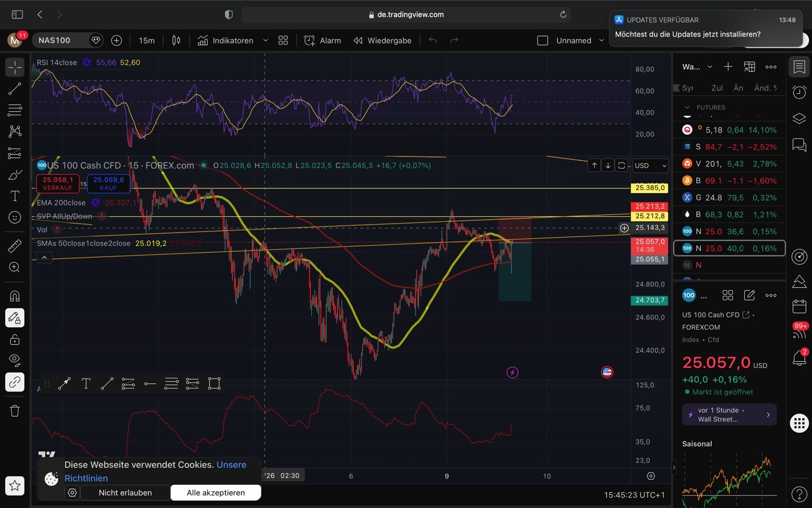The width and height of the screenshot is (812, 508).
Task: Click Alle akzeptieren cookie button
Action: (x=215, y=493)
